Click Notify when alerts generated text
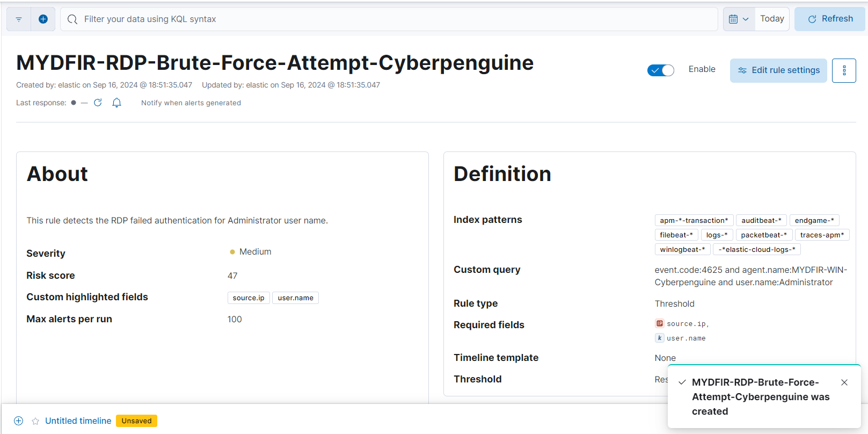Image resolution: width=868 pixels, height=434 pixels. (x=191, y=103)
